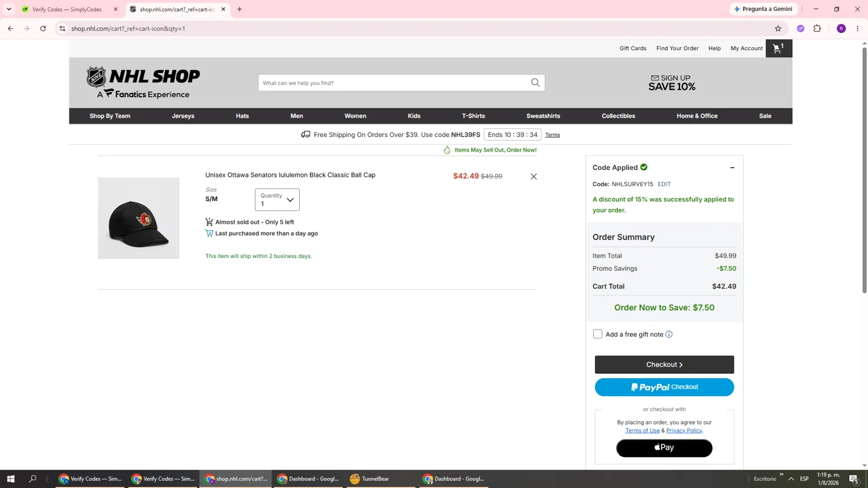The image size is (868, 488).
Task: Click the browser address bar URL
Action: [x=128, y=28]
